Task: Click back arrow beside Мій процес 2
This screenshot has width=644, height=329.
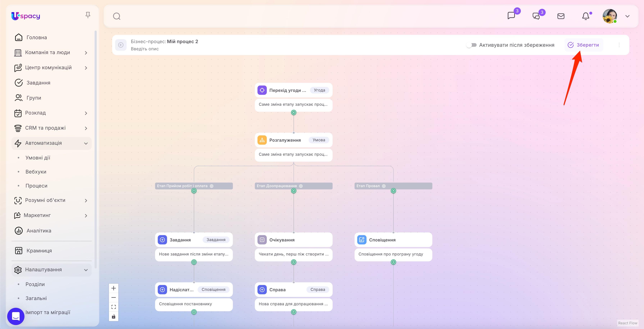Action: tap(121, 45)
